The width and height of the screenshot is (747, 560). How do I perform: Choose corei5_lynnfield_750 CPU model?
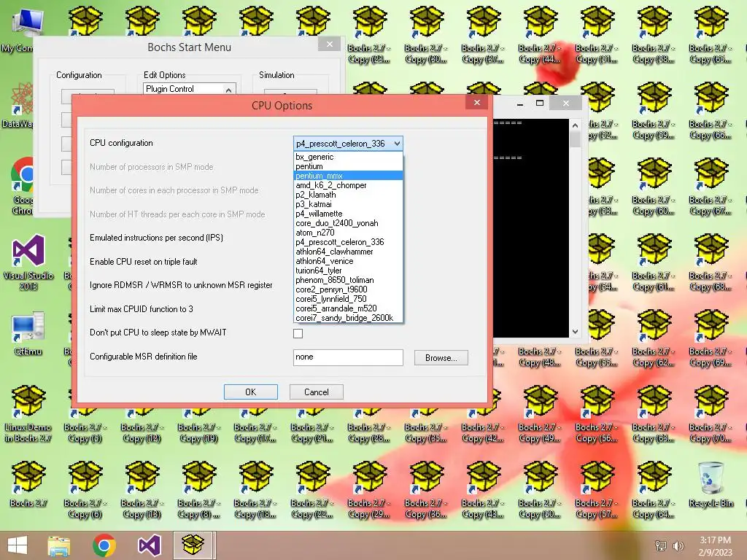point(348,299)
